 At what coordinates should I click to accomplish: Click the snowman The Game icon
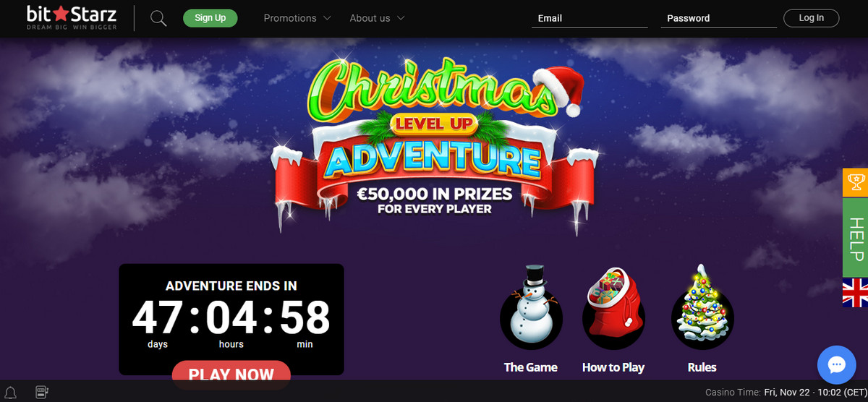(531, 310)
